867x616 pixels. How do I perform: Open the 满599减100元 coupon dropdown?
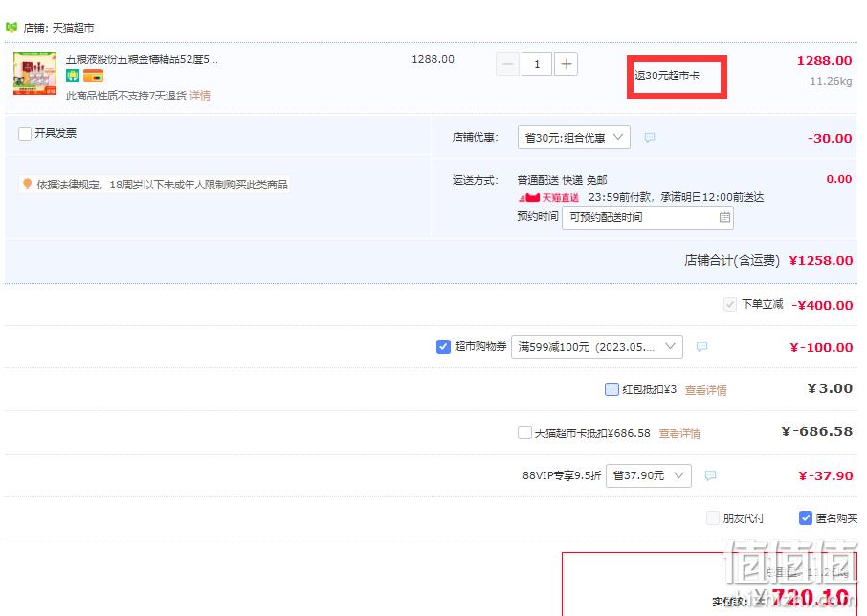tap(596, 347)
